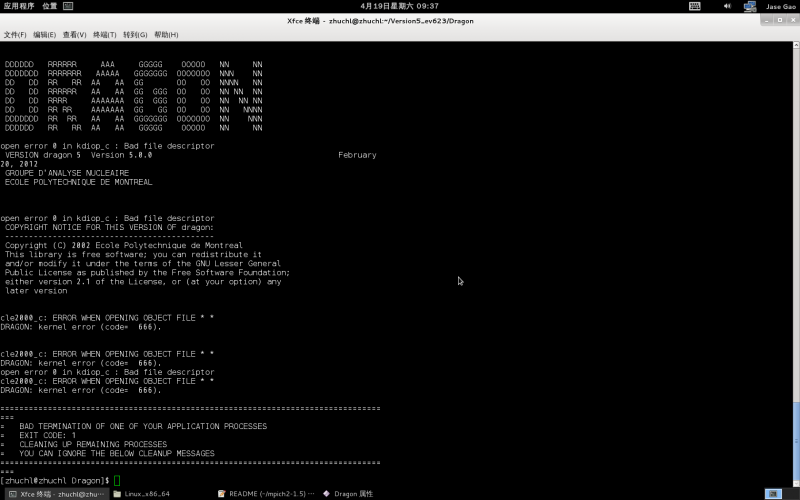
Task: Switch to README (~/mpich2-1.5) taskbar window
Action: coord(266,494)
